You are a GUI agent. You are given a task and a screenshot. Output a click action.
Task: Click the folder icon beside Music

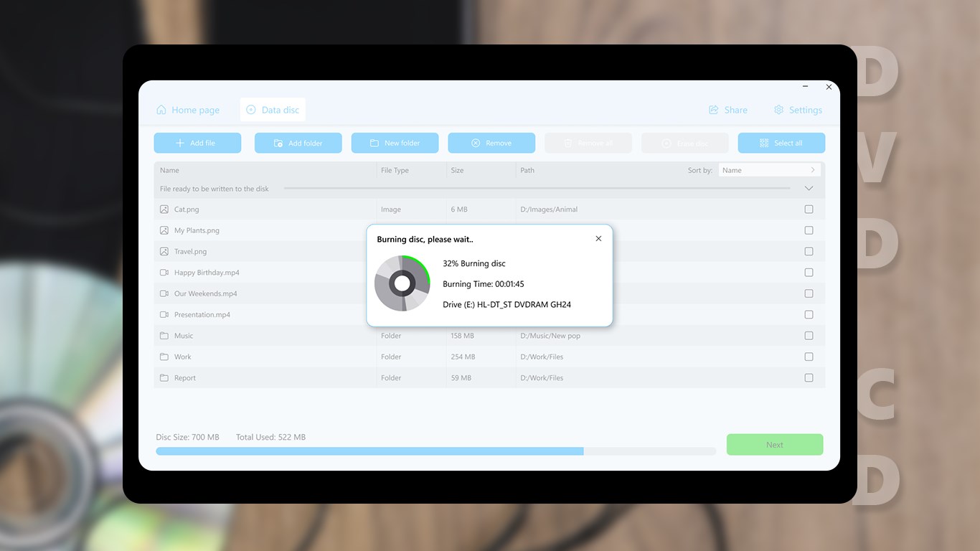pos(164,336)
